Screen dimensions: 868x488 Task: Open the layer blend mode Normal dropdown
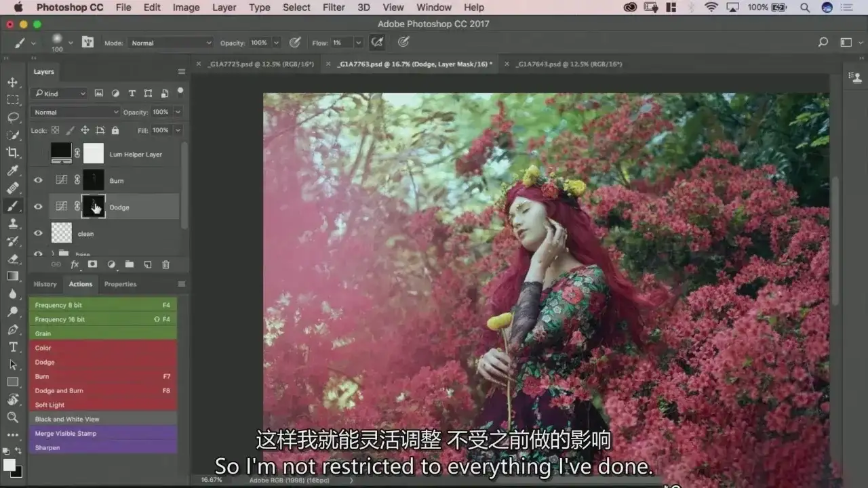[x=76, y=112]
